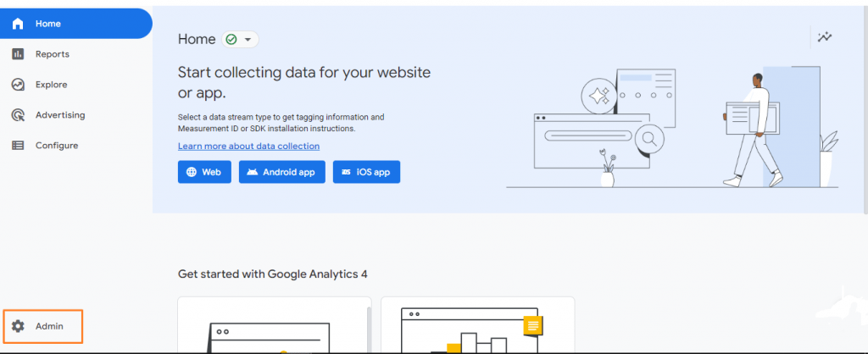Screen dimensions: 868x354
Task: Choose the Android app data stream button
Action: [282, 172]
